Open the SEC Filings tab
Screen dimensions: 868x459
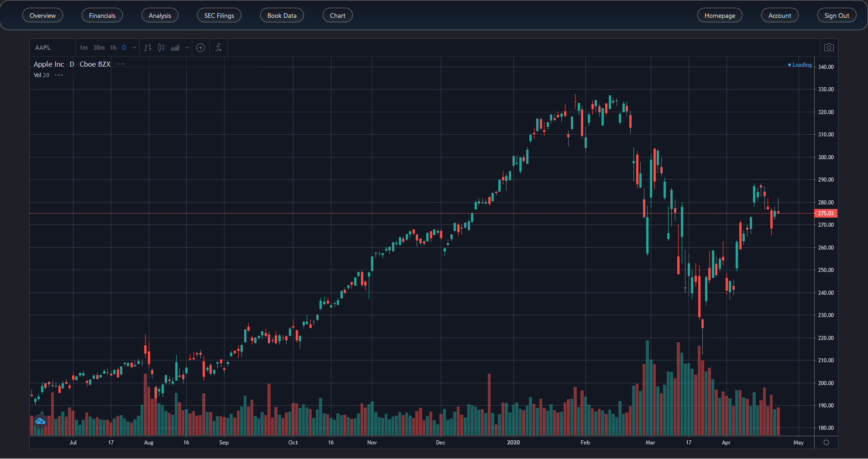coord(219,16)
